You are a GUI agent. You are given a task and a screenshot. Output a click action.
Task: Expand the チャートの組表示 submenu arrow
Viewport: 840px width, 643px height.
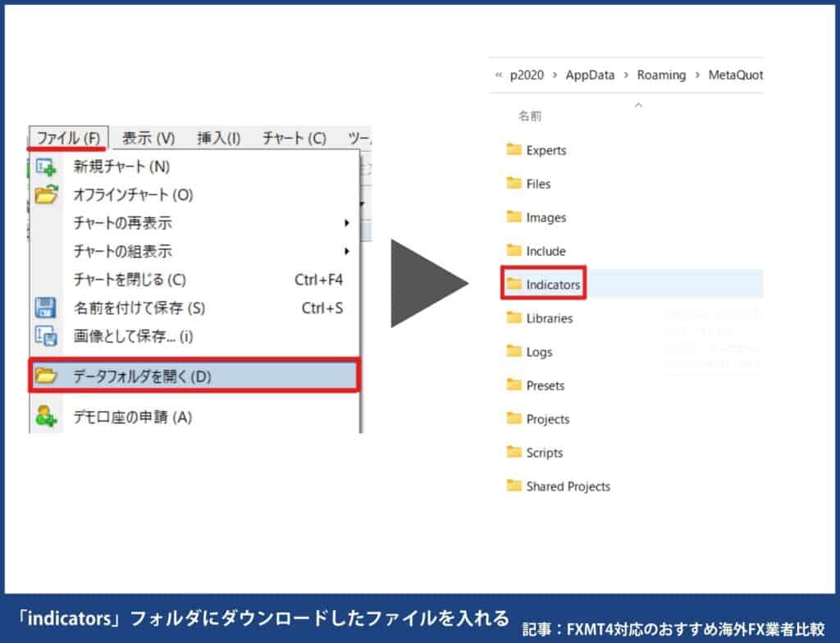pos(348,252)
